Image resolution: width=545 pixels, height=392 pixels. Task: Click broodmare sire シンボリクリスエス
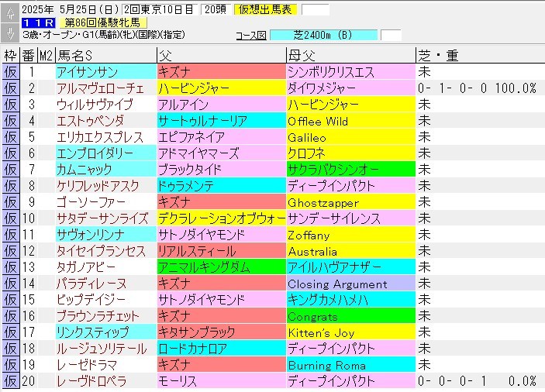(x=351, y=72)
